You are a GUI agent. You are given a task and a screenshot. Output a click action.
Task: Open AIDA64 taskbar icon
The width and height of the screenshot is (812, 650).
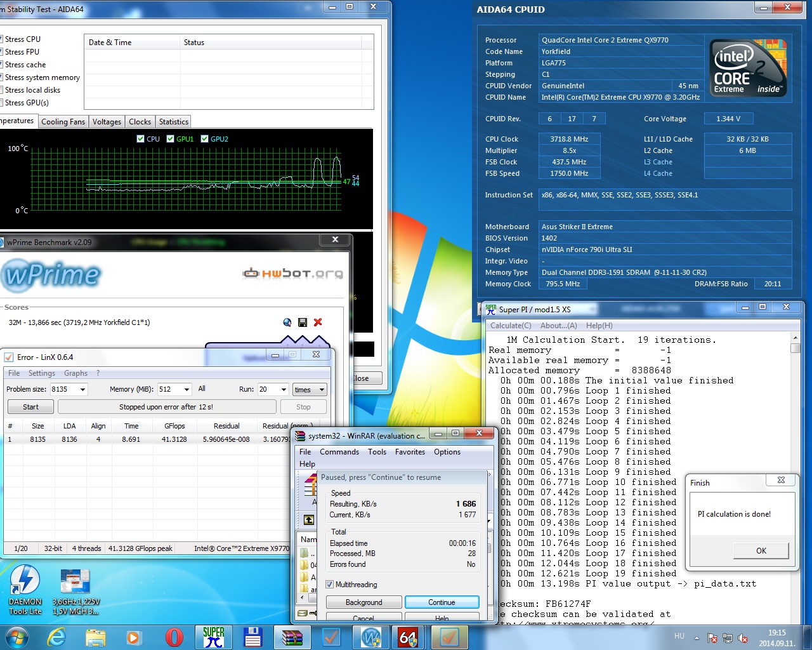(x=408, y=637)
